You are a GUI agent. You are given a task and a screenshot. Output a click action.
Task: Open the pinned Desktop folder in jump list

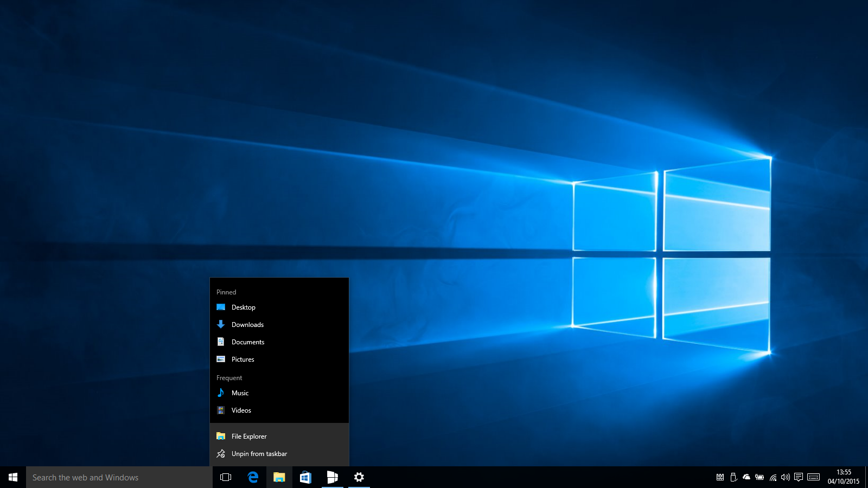click(x=279, y=307)
